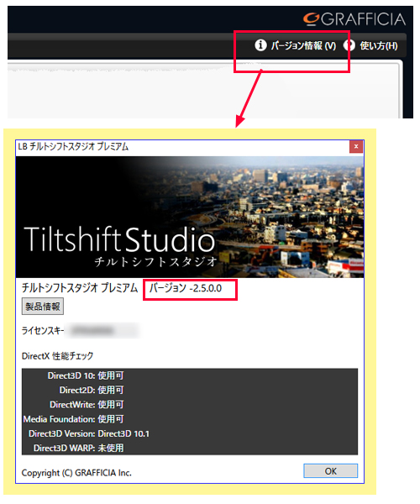
Task: Close the LB チルトシフトスタジオ dialog
Action: tap(355, 146)
